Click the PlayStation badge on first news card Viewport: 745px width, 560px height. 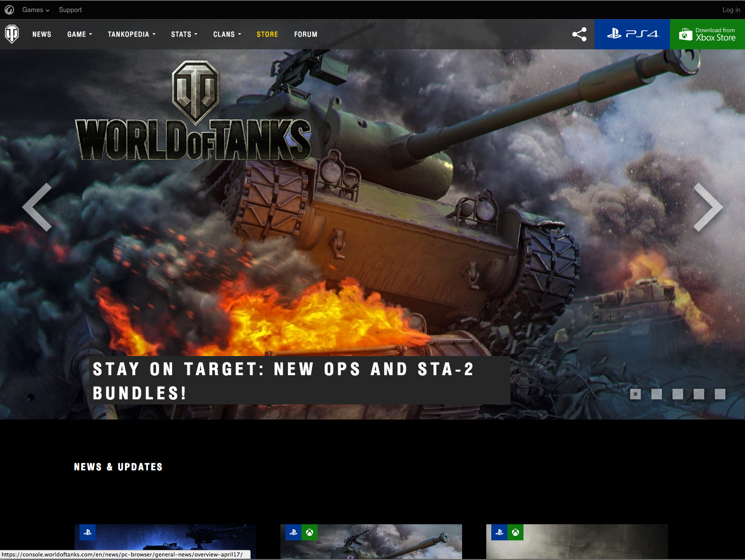click(x=88, y=532)
